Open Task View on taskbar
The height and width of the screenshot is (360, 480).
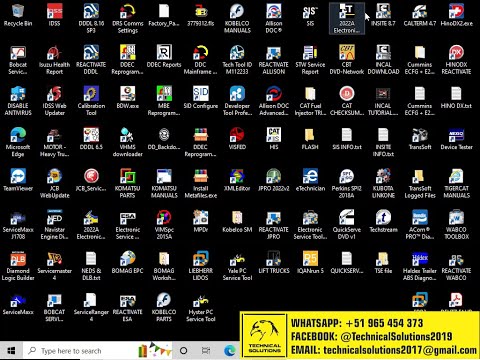206,351
